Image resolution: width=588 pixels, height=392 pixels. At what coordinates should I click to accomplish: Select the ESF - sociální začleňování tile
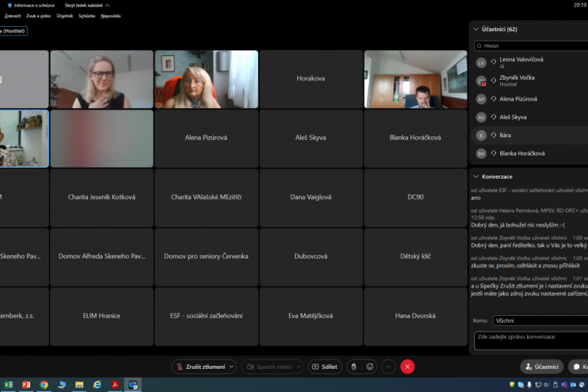click(206, 316)
